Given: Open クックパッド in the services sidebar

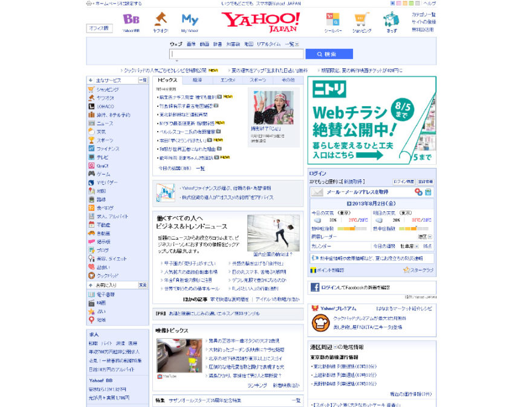Looking at the screenshot, I should (108, 276).
